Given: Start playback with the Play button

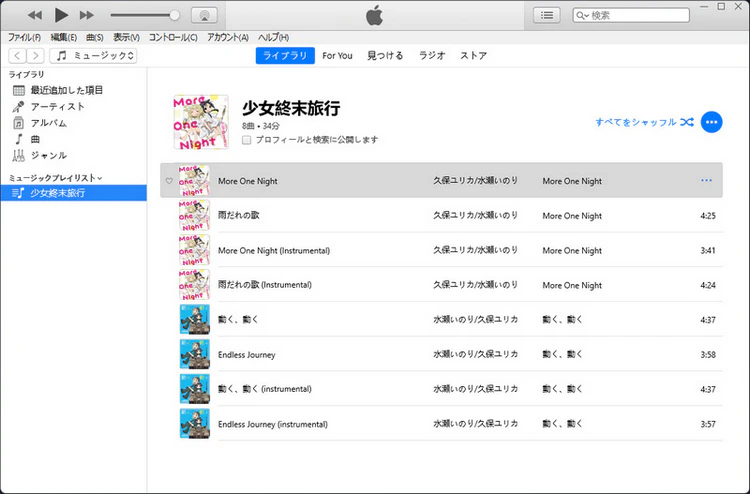Looking at the screenshot, I should 61,15.
